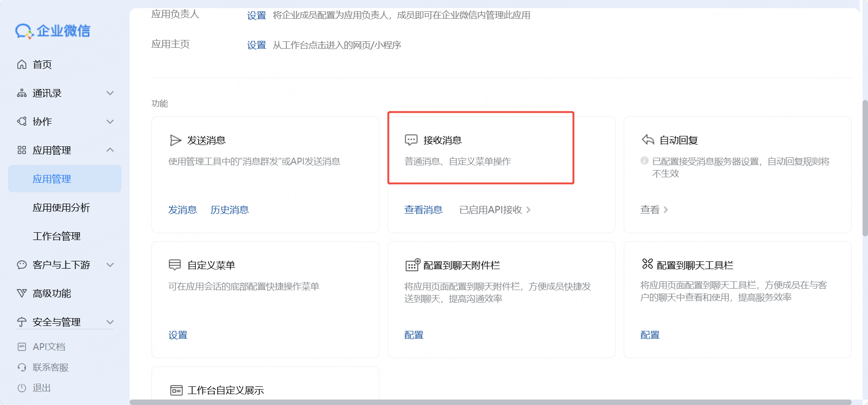Click the 接收消息 chat bubble icon
The width and height of the screenshot is (868, 405).
(x=411, y=140)
